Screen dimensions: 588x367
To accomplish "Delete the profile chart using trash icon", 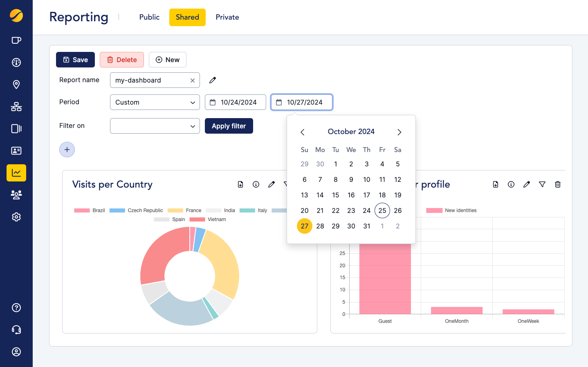I will pyautogui.click(x=557, y=184).
